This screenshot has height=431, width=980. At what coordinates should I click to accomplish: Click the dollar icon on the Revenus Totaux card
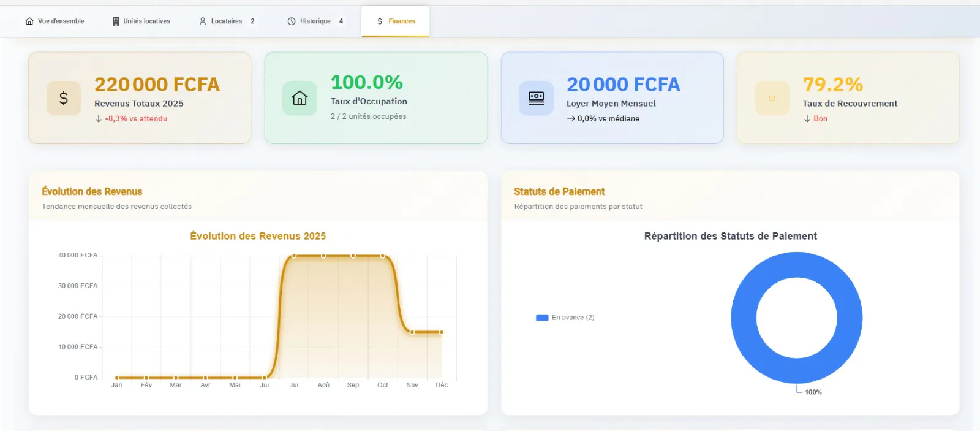click(64, 98)
